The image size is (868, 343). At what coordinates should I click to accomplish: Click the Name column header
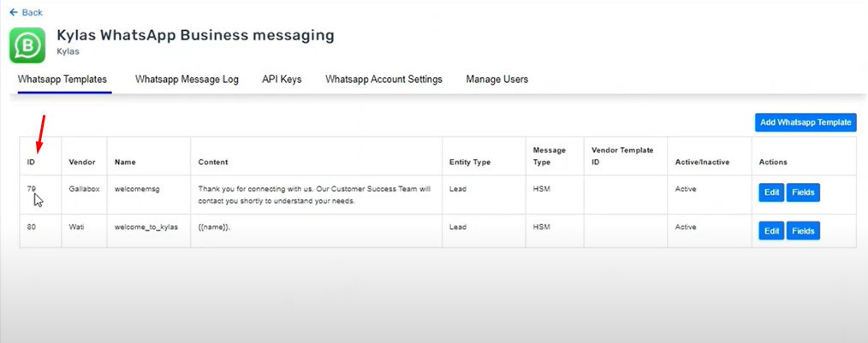tap(125, 163)
